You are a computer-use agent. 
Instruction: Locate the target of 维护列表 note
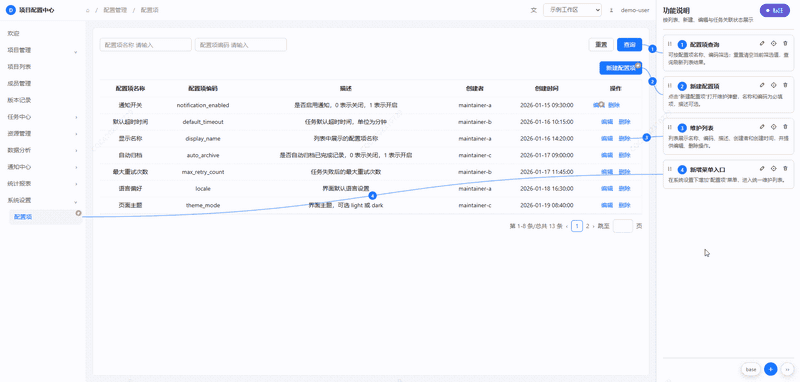click(x=773, y=127)
